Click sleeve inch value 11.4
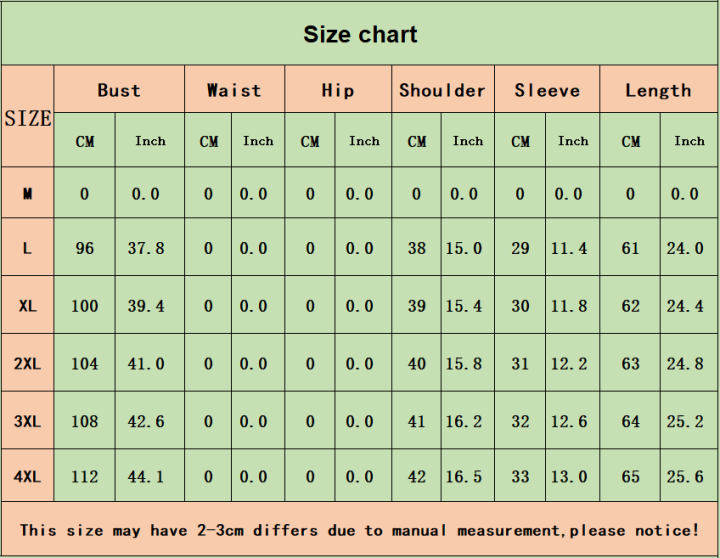Screen dimensions: 720x558 [x=569, y=248]
